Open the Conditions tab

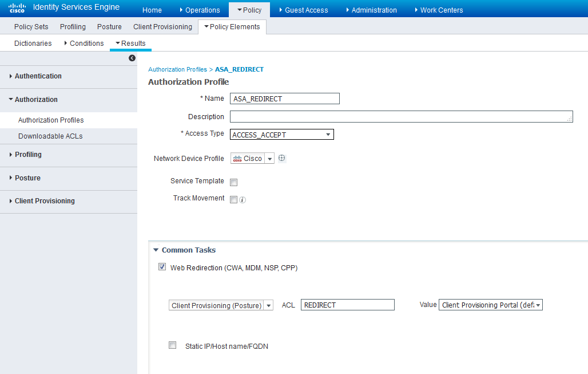(x=84, y=43)
